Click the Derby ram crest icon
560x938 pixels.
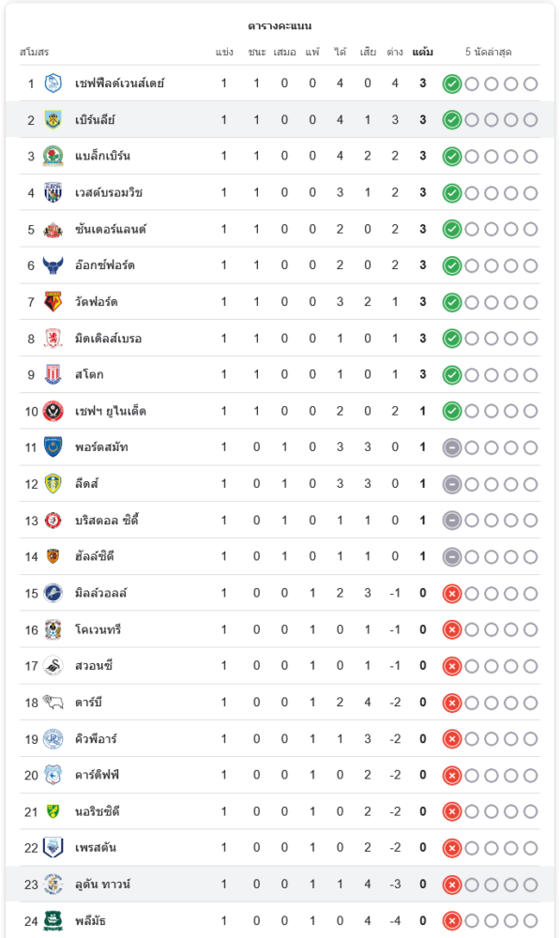click(53, 703)
